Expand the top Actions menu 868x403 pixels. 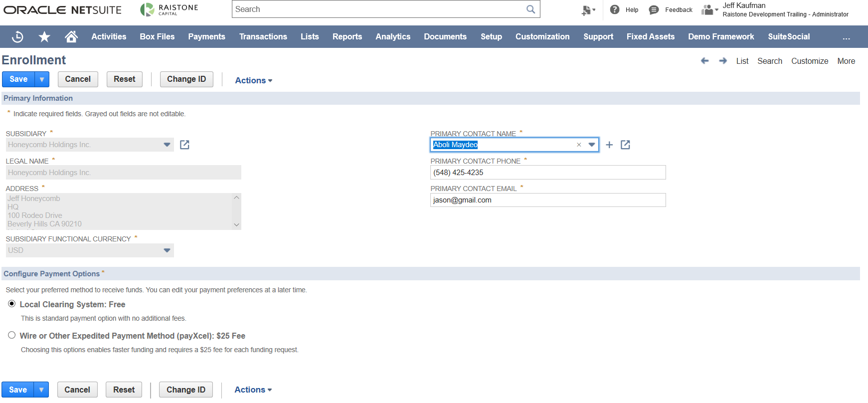253,80
